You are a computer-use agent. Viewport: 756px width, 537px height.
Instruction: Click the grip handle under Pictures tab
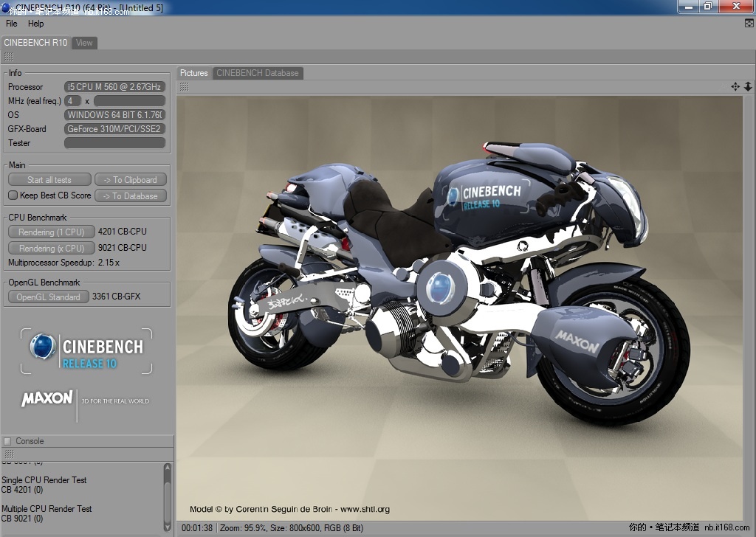click(x=184, y=87)
